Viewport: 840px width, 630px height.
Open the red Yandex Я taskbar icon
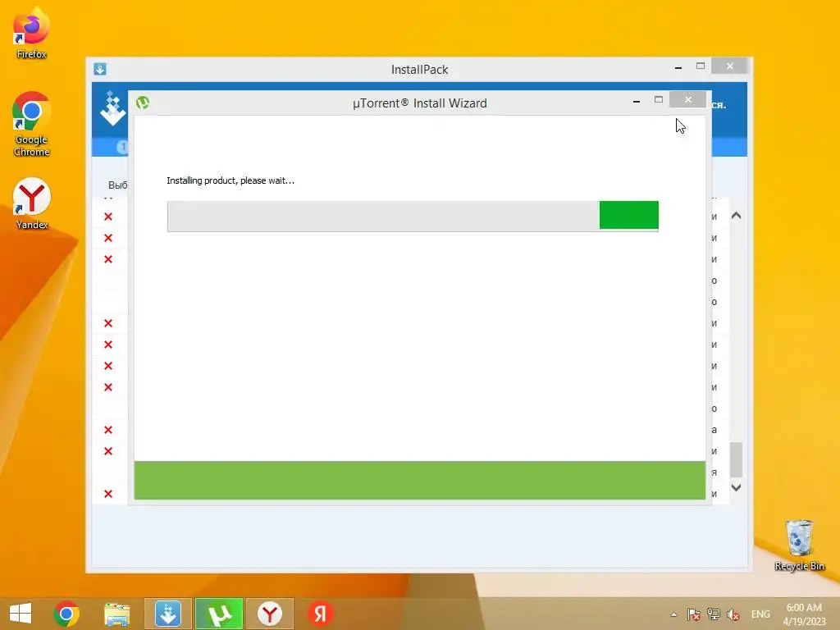pos(321,614)
